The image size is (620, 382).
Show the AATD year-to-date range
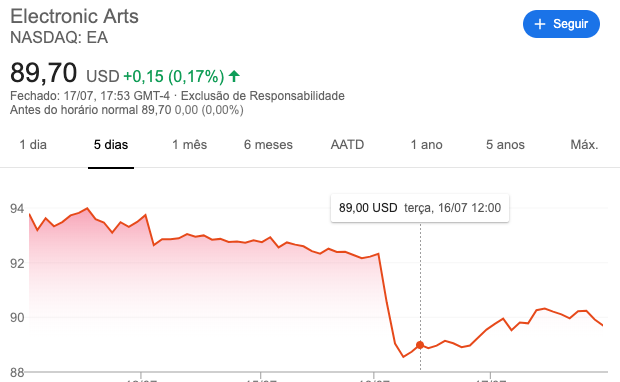(347, 145)
